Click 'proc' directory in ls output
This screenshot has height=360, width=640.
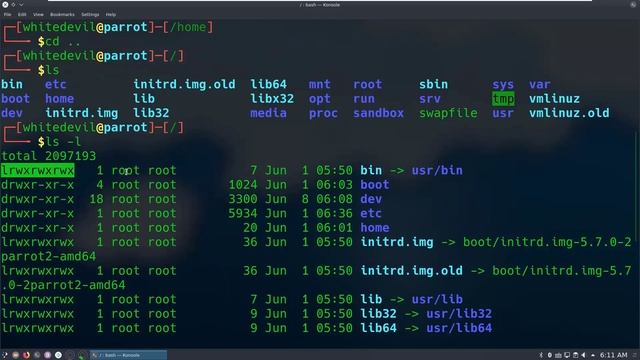[x=323, y=113]
